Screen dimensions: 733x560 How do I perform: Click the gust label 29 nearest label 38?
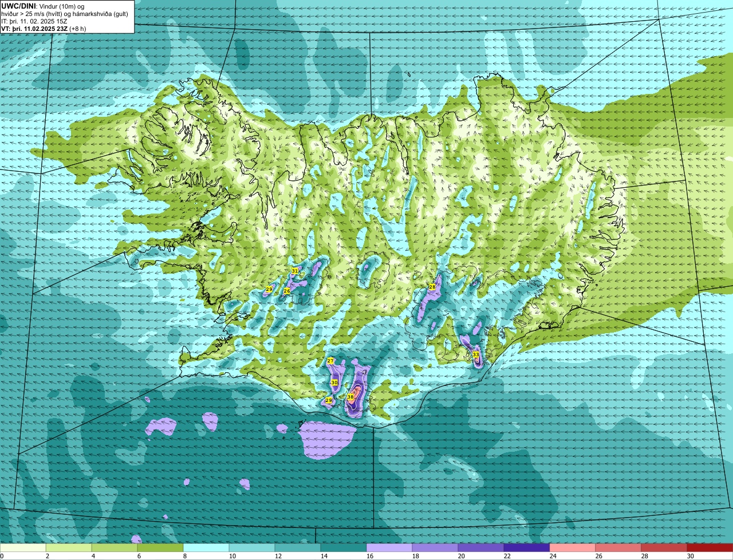click(329, 401)
